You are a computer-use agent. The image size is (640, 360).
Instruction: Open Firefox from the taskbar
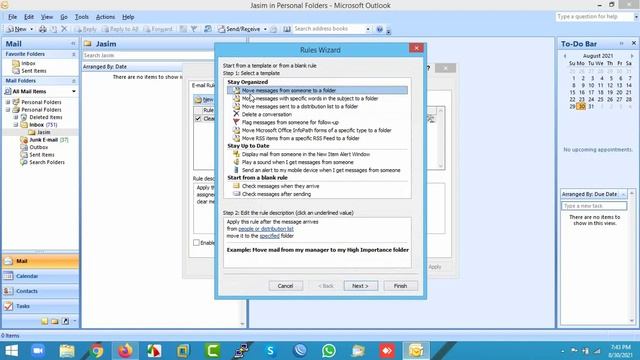point(125,351)
